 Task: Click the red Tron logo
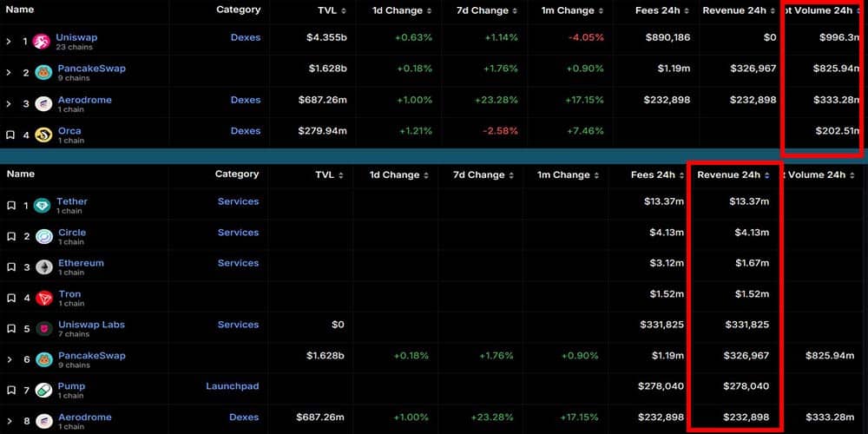pyautogui.click(x=43, y=299)
